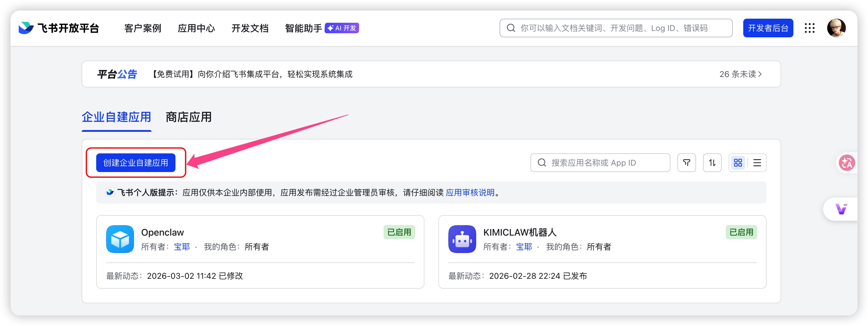
Task: Select the 商店应用 tab
Action: click(x=188, y=117)
